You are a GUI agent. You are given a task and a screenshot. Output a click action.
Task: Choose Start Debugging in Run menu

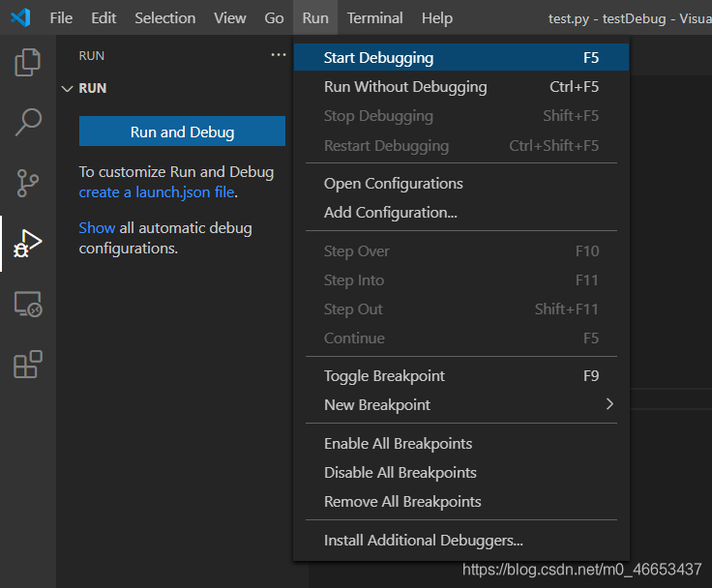(378, 58)
